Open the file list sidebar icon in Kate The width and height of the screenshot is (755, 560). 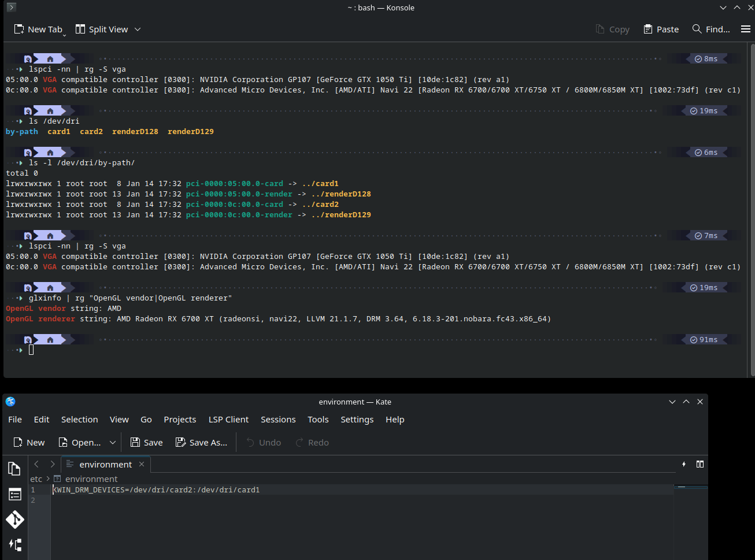(14, 494)
